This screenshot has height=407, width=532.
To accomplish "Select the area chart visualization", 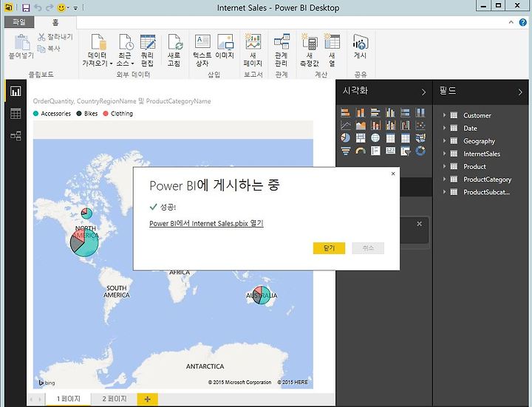I will click(x=361, y=125).
